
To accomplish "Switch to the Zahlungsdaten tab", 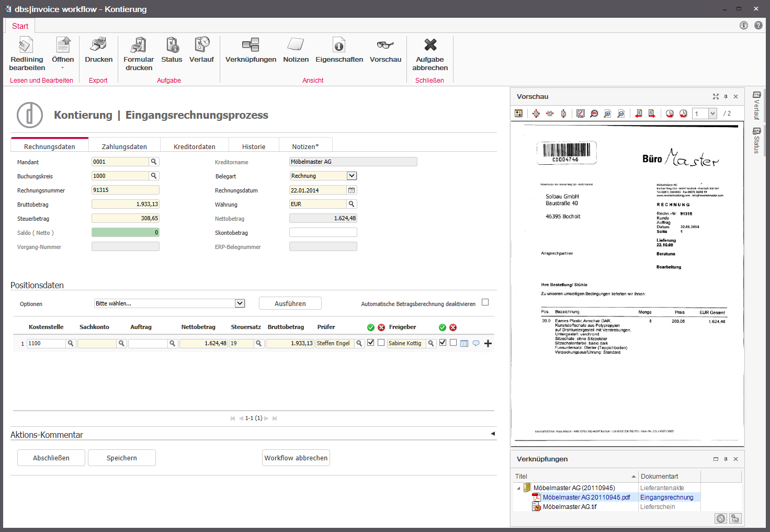I will (124, 147).
